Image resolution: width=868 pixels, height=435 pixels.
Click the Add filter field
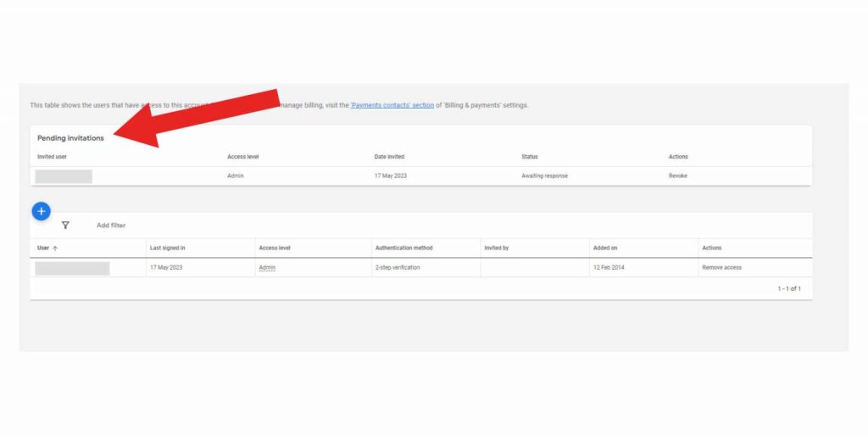(111, 226)
